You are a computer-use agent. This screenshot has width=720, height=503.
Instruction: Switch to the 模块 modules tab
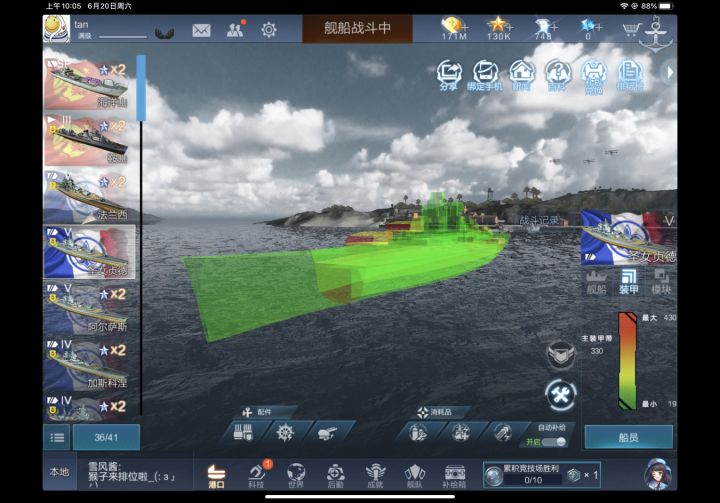(661, 282)
